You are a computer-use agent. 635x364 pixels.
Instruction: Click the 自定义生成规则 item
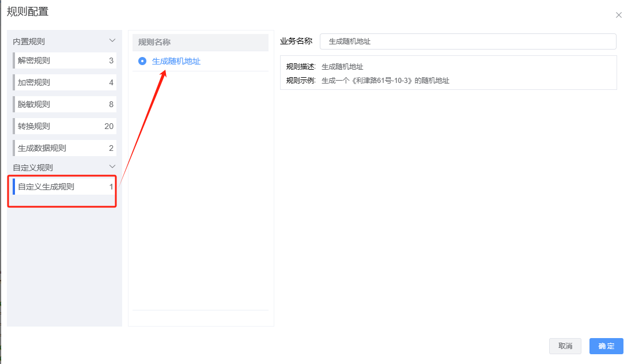tap(65, 187)
